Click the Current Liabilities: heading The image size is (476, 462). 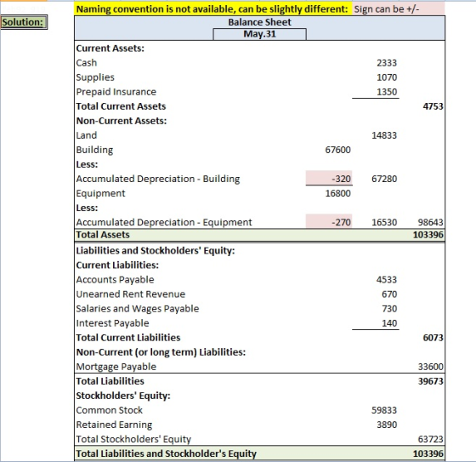click(117, 265)
